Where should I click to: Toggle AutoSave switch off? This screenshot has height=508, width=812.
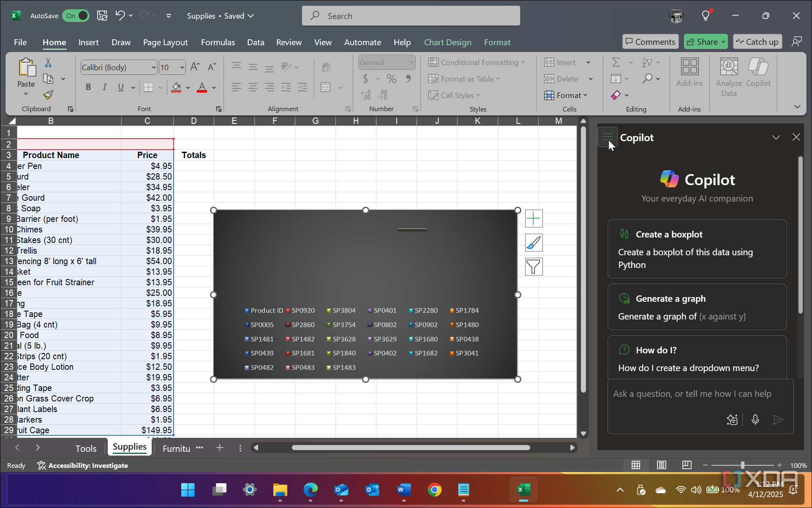coord(76,16)
